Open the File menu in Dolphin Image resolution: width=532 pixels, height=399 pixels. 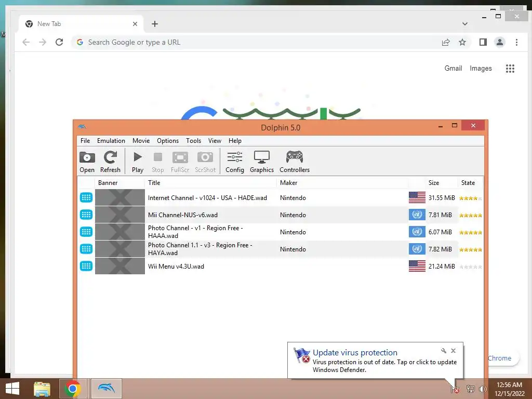coord(85,141)
